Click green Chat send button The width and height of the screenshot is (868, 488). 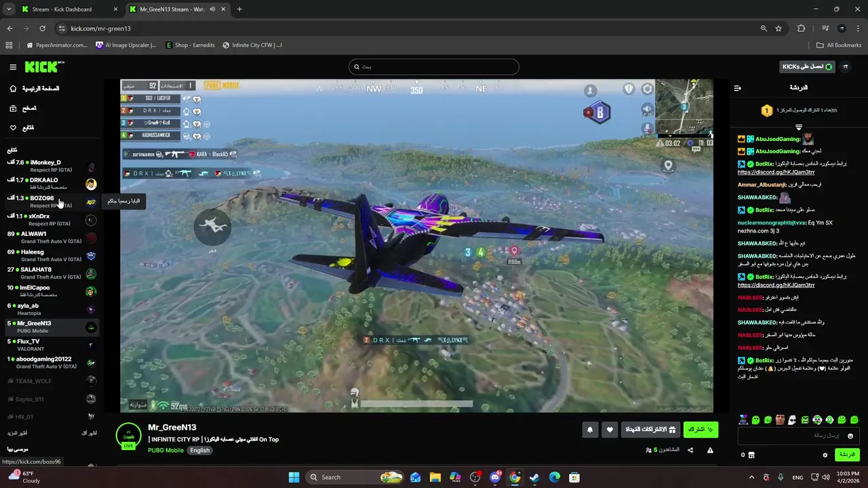tap(847, 455)
